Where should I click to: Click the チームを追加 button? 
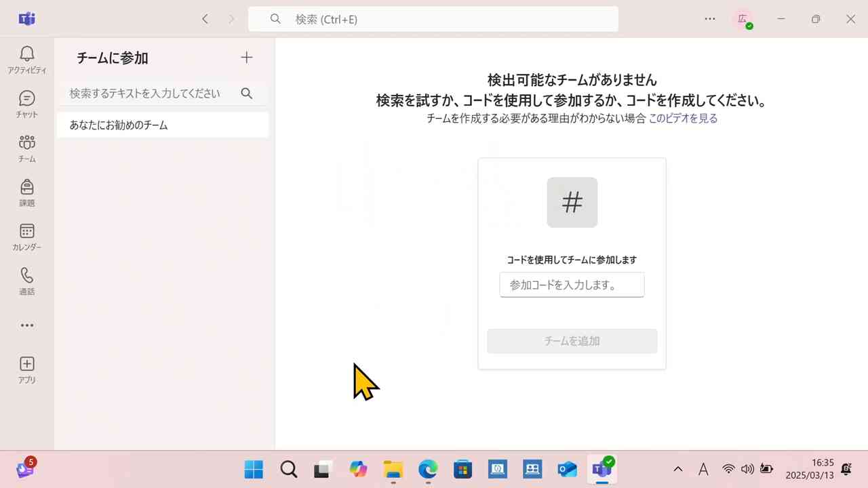tap(572, 341)
